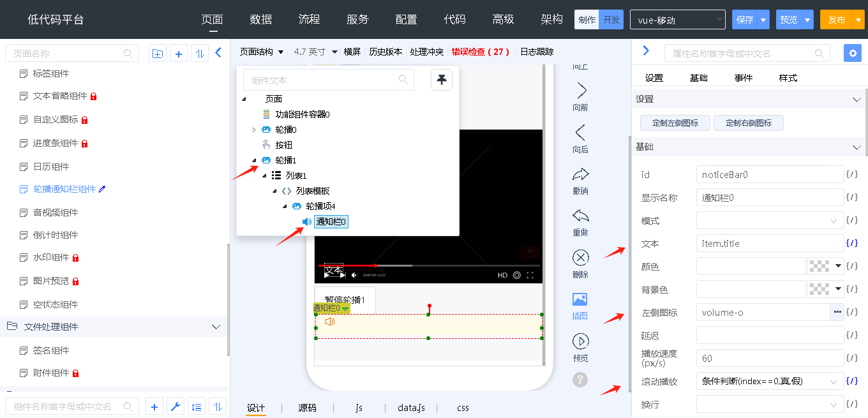Click the expression icon next to id field
Viewport: 868px width, 418px height.
click(x=852, y=174)
